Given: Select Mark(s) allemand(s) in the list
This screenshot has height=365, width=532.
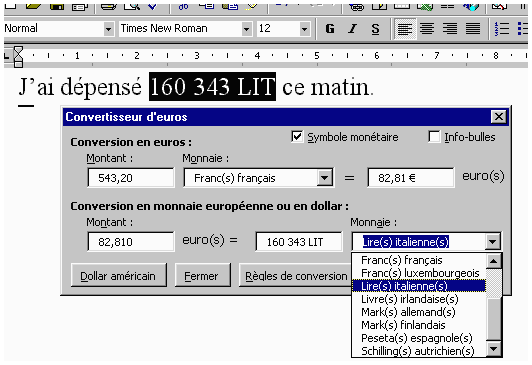Looking at the screenshot, I should 419,312.
